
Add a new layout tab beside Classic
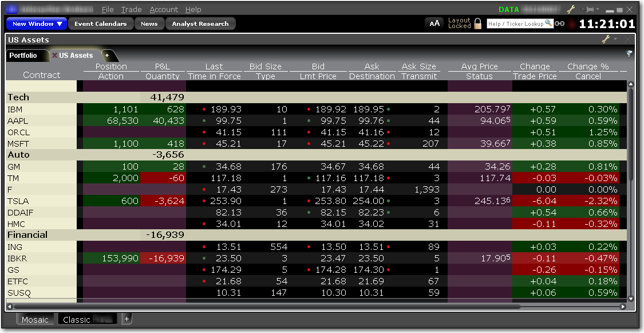pyautogui.click(x=127, y=319)
